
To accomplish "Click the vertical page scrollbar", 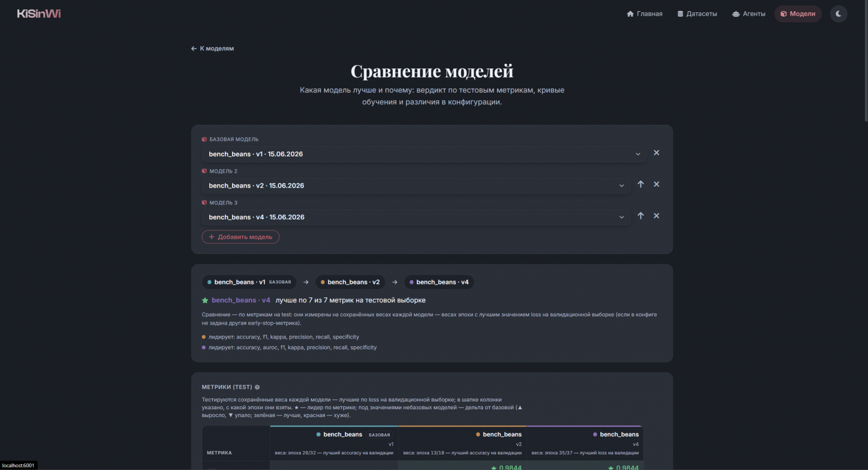I will 866,61.
